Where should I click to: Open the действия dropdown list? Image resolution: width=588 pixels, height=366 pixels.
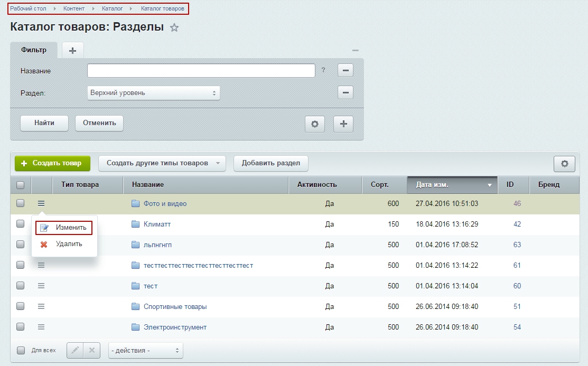point(145,350)
